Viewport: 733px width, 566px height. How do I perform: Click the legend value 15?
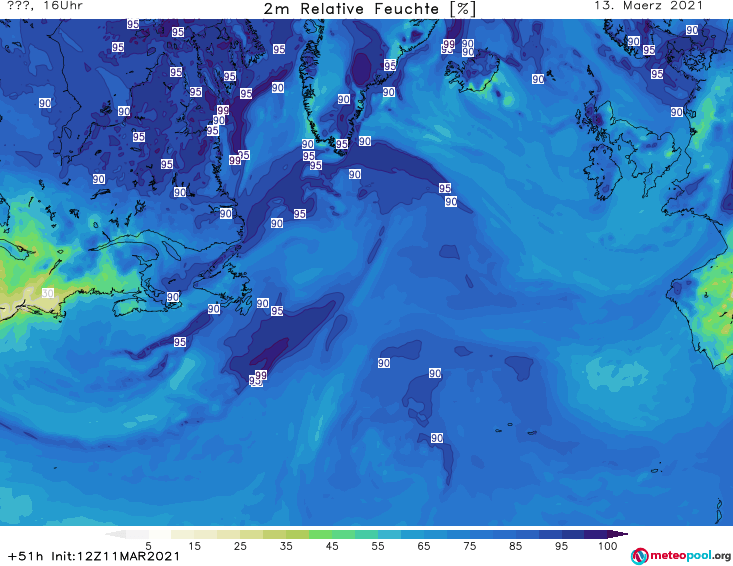[x=194, y=546]
